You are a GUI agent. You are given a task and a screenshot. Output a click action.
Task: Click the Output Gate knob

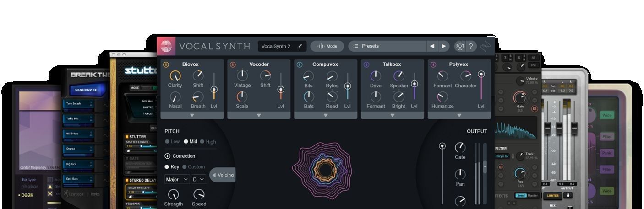point(460,147)
